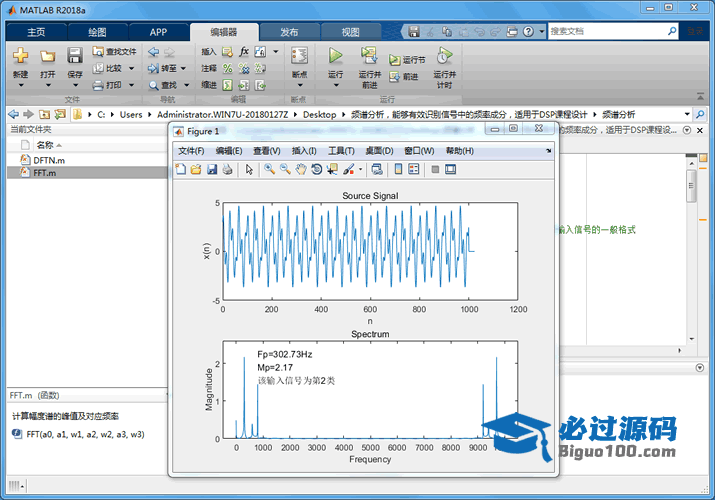Run the script with the green 运行 button
The height and width of the screenshot is (500, 715).
336,56
